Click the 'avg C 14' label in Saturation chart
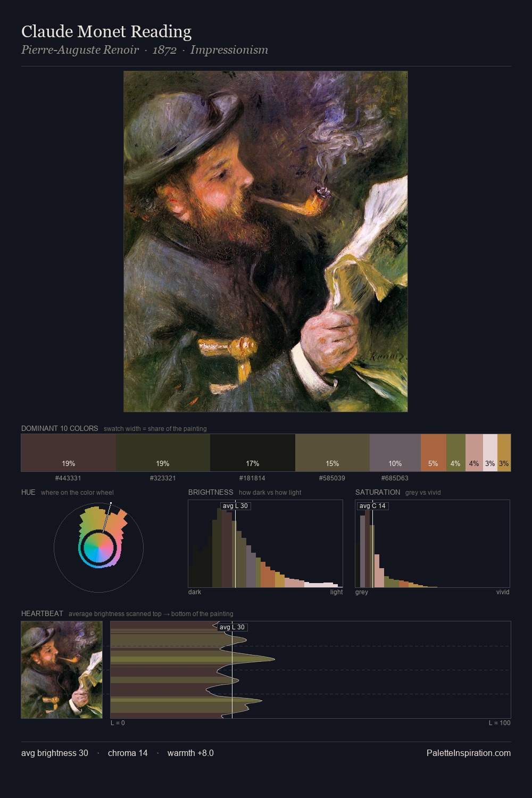 [x=372, y=506]
